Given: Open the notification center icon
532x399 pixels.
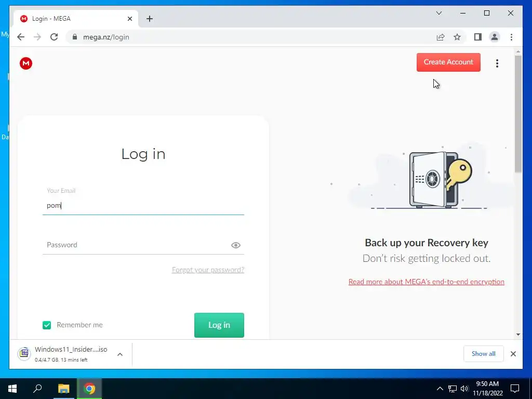Looking at the screenshot, I should pyautogui.click(x=515, y=389).
